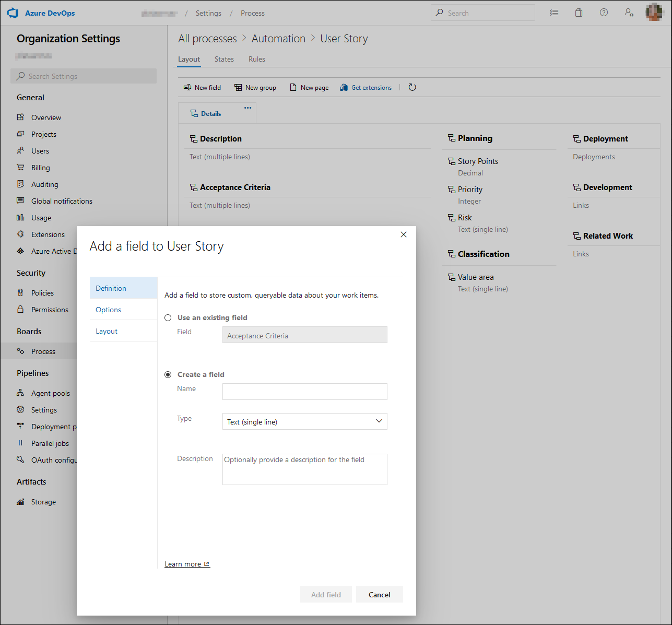Open the Type dropdown showing Text (single line)
Viewport: 672px width, 625px height.
tap(305, 421)
